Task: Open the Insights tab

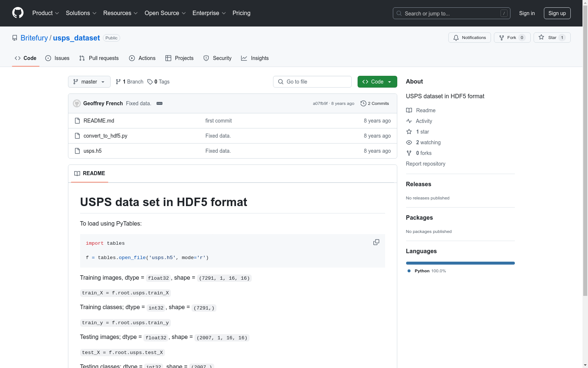Action: pos(255,58)
